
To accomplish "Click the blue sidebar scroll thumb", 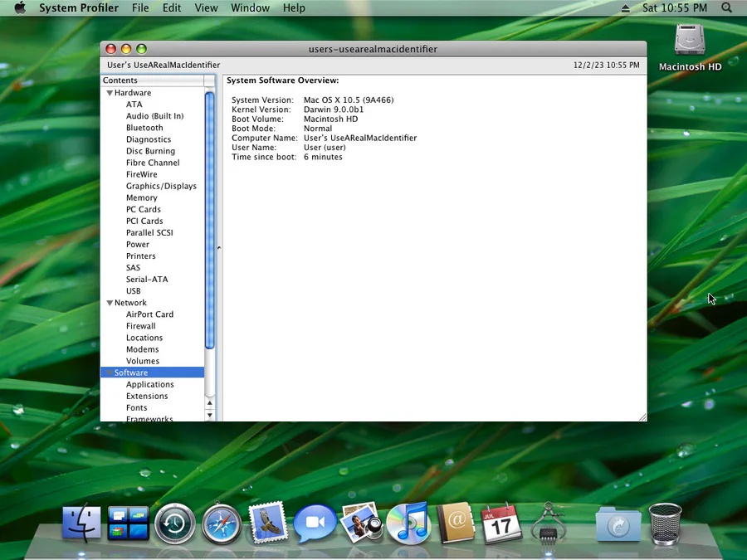I will coord(210,221).
